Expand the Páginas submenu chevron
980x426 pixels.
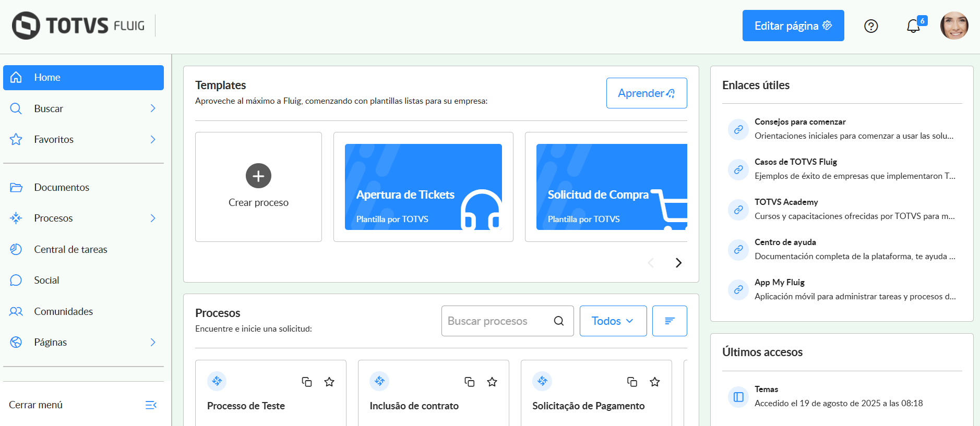point(153,342)
